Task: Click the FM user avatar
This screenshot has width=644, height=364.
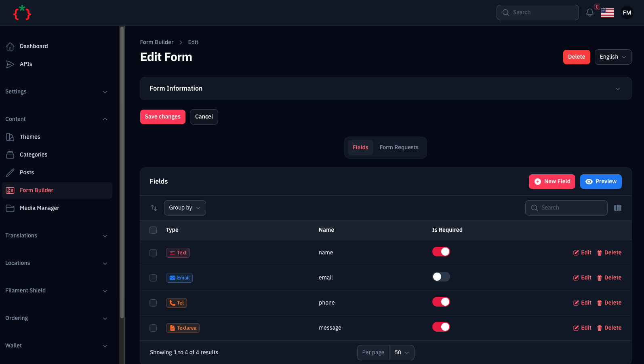Action: point(627,13)
